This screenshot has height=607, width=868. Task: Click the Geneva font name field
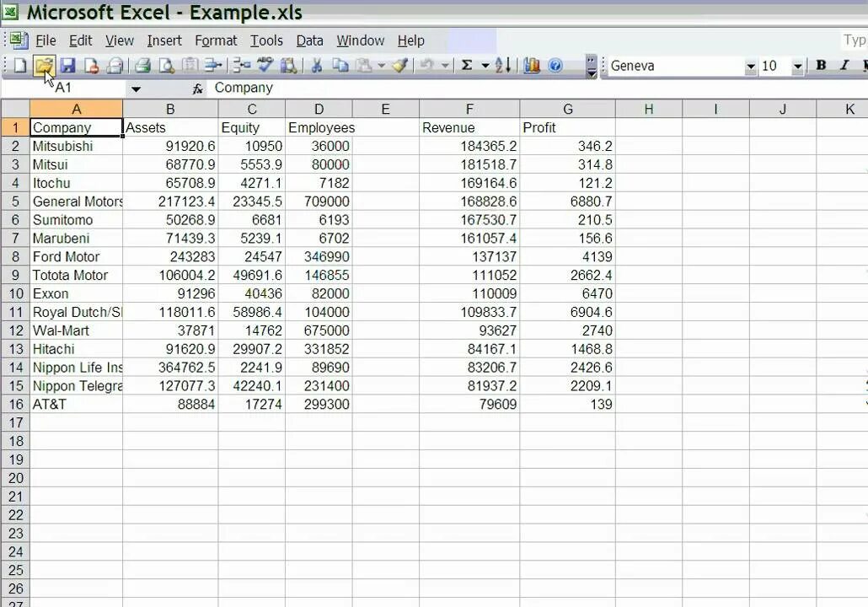(x=676, y=66)
